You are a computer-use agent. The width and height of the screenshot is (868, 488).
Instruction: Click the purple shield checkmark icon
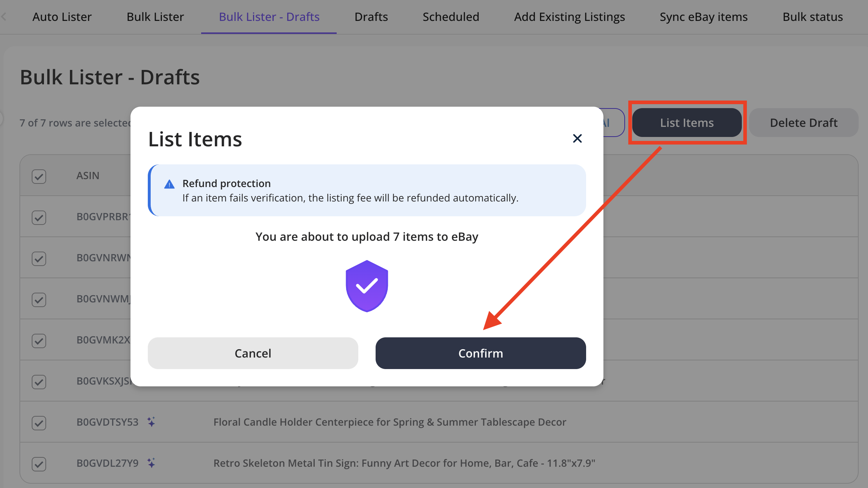click(367, 286)
